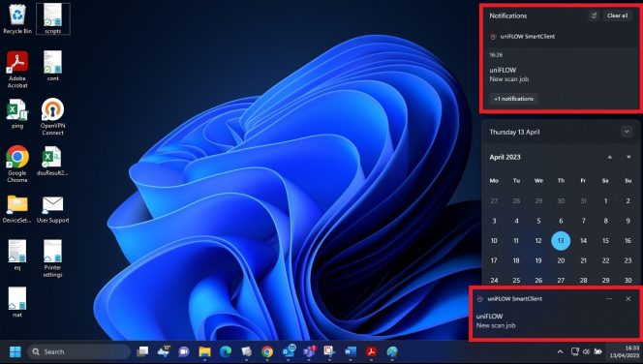643x364 pixels.
Task: Select March 31 greyed date in calendar
Action: coord(583,200)
